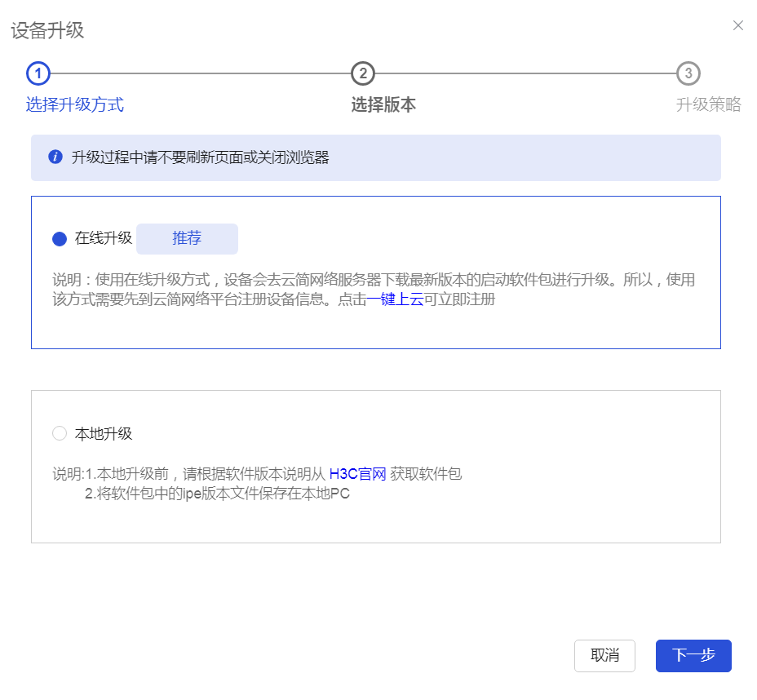Viewport: 757px width, 700px height.
Task: Click the notice text about not refreshing the page
Action: 200,157
